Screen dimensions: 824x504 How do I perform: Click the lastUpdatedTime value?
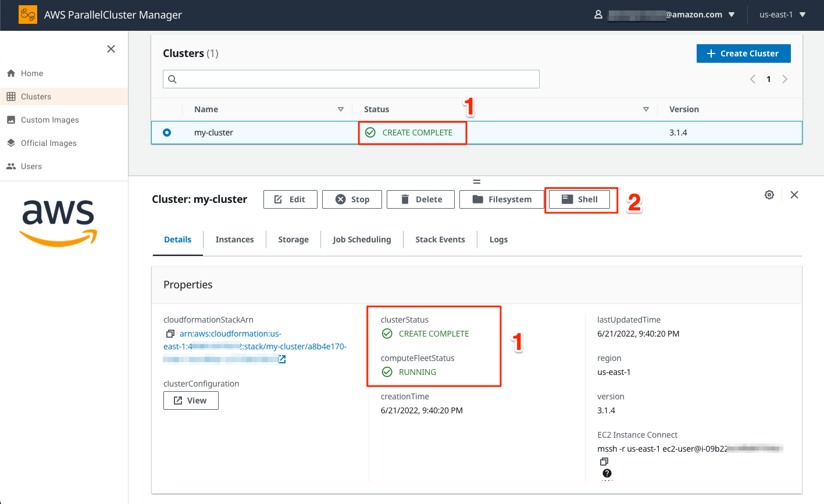point(638,334)
